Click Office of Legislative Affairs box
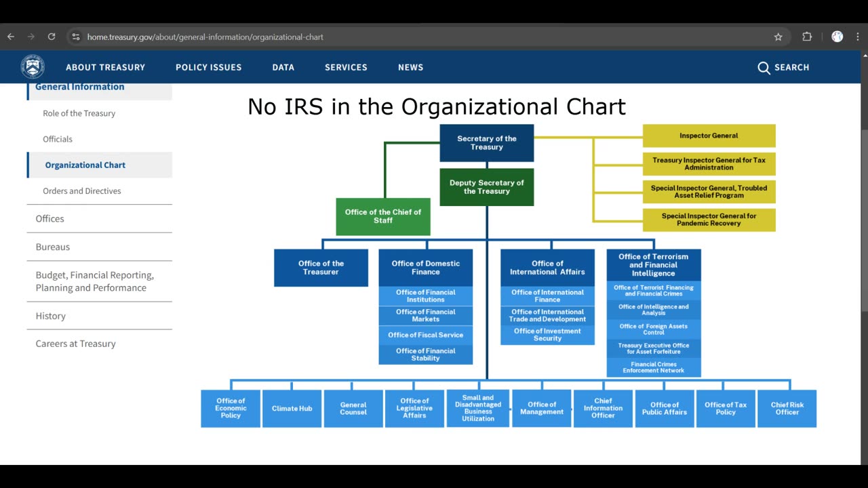Screen dimensions: 868x488 (x=414, y=408)
